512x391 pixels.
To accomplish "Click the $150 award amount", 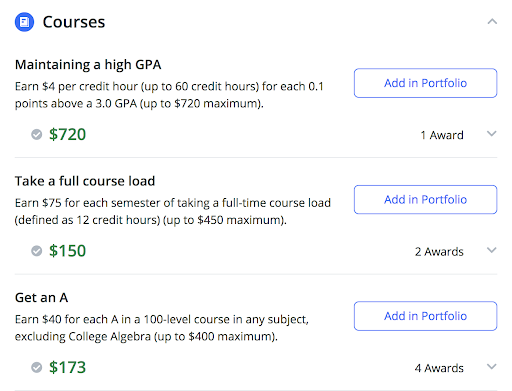I will 67,251.
